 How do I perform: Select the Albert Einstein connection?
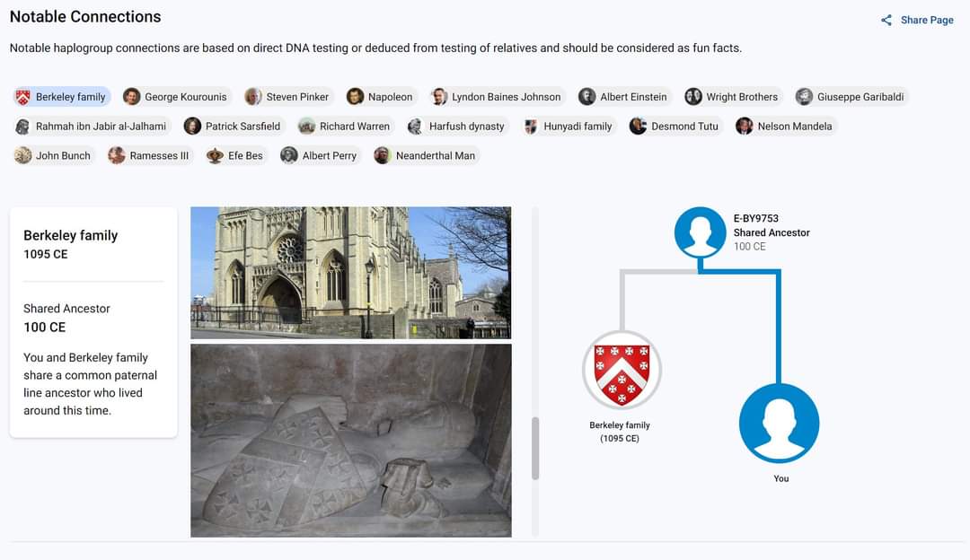tap(623, 96)
